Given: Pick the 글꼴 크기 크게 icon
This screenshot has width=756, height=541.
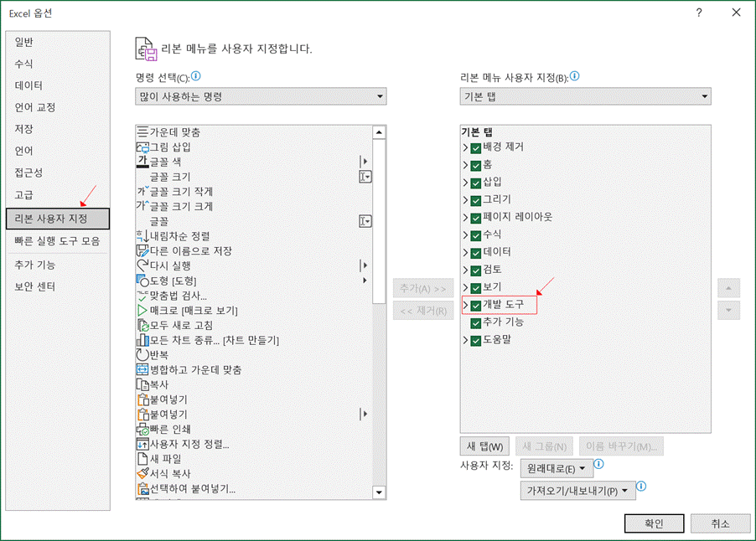Looking at the screenshot, I should tap(142, 206).
